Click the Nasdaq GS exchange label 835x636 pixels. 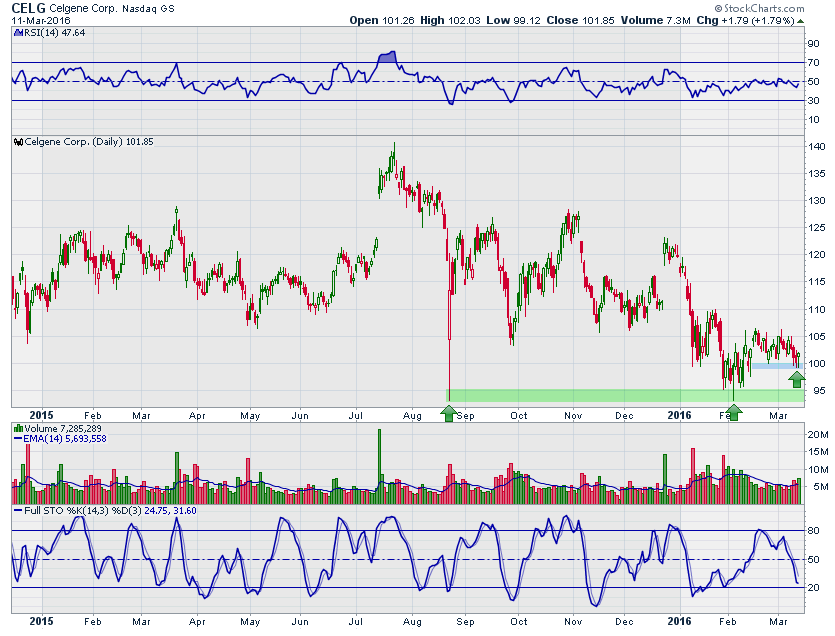pos(148,9)
